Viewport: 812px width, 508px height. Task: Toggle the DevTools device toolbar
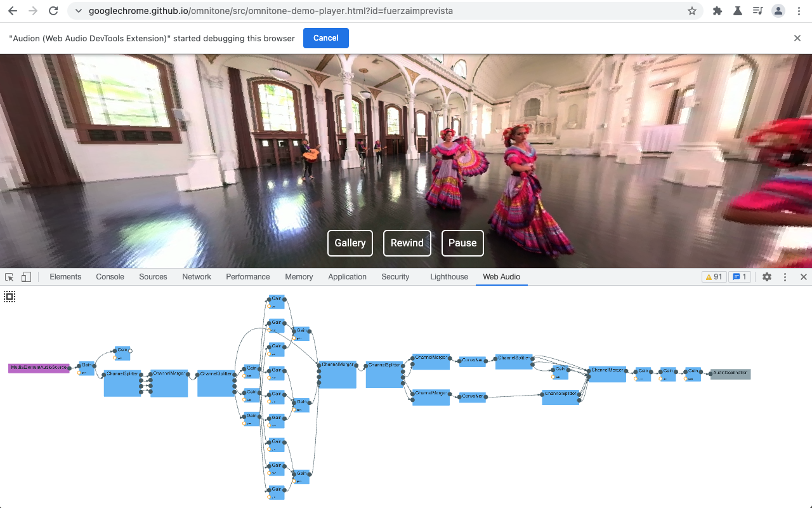click(x=26, y=277)
